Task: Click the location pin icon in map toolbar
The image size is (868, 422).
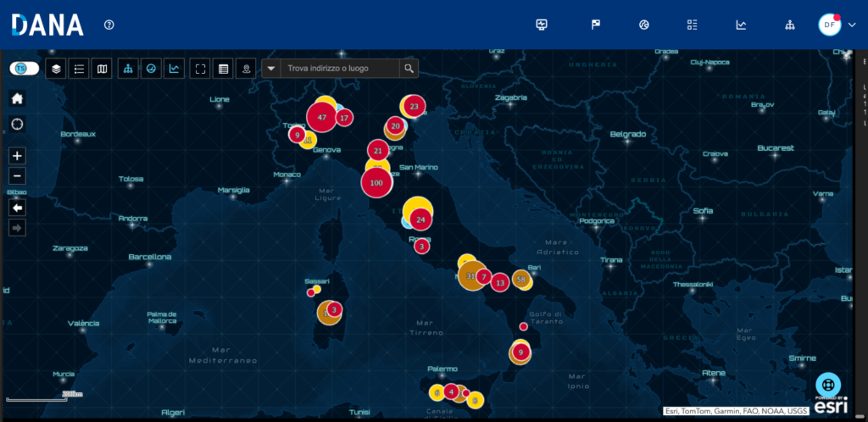Action: [246, 69]
